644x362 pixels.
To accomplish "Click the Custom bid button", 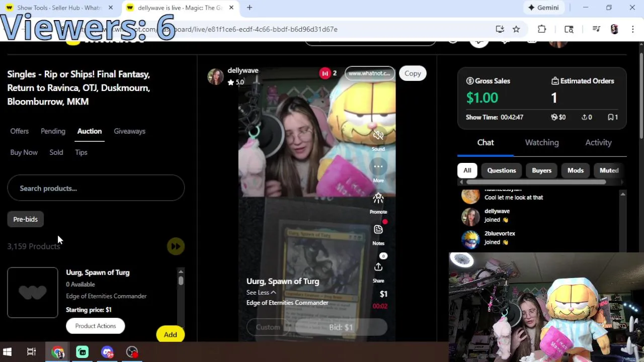I will click(x=268, y=327).
